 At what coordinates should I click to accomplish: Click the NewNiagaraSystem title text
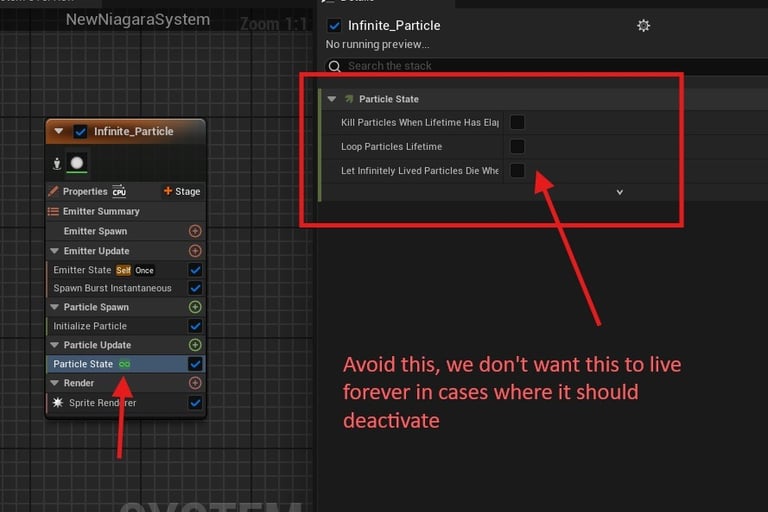click(x=138, y=20)
